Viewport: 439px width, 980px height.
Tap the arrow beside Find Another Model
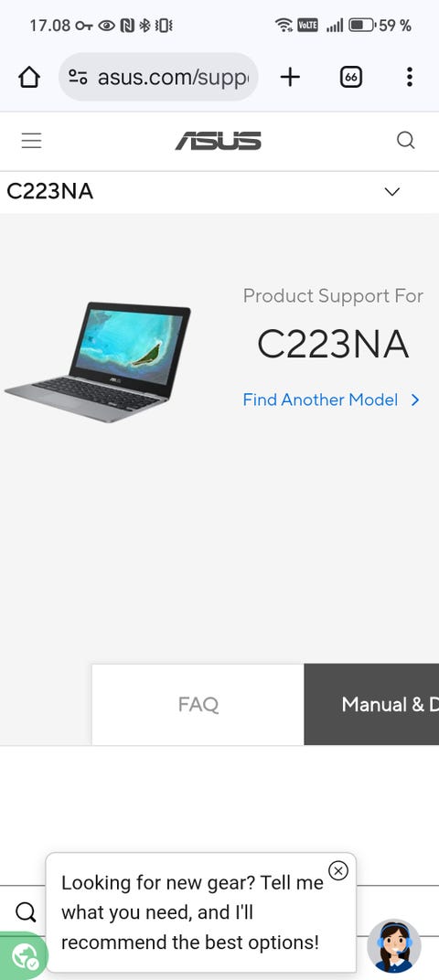pyautogui.click(x=415, y=400)
